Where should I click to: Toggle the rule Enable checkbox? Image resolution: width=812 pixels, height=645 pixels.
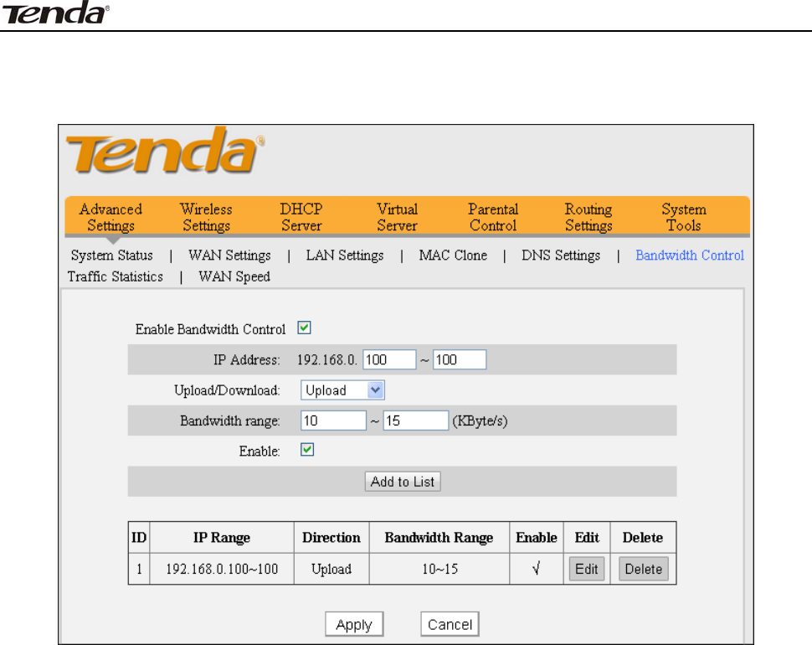point(307,450)
